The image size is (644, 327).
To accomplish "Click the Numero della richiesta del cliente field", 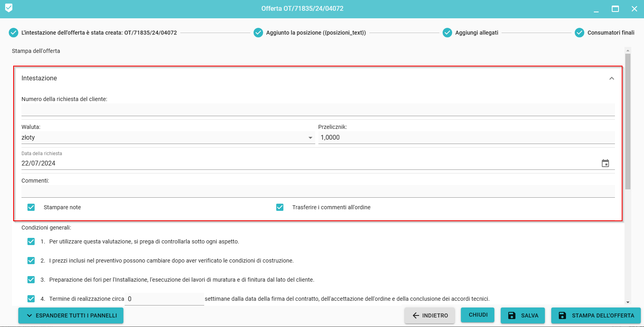I will click(x=318, y=110).
